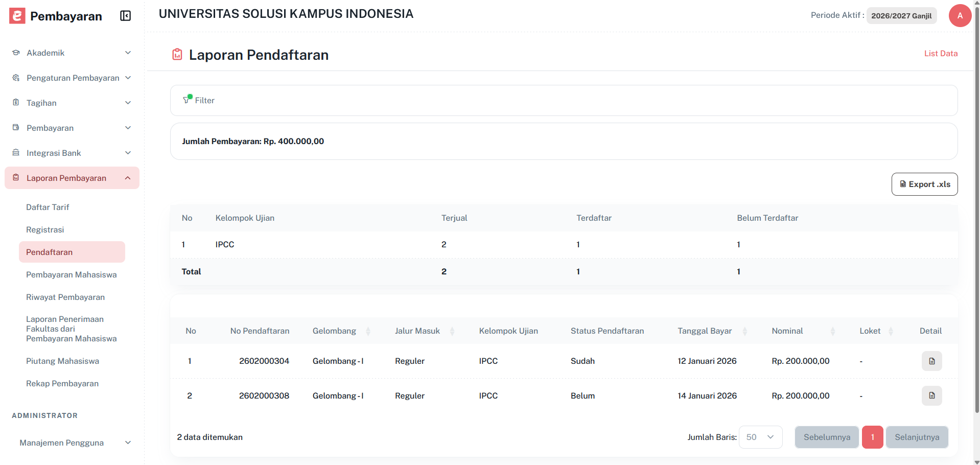Select page 1 pagination button

[872, 437]
